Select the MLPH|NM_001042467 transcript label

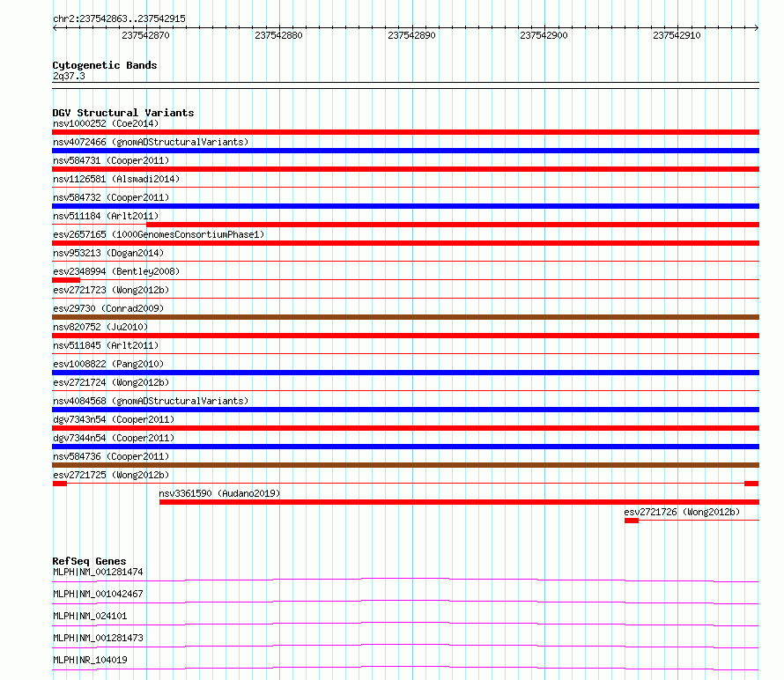(x=98, y=594)
